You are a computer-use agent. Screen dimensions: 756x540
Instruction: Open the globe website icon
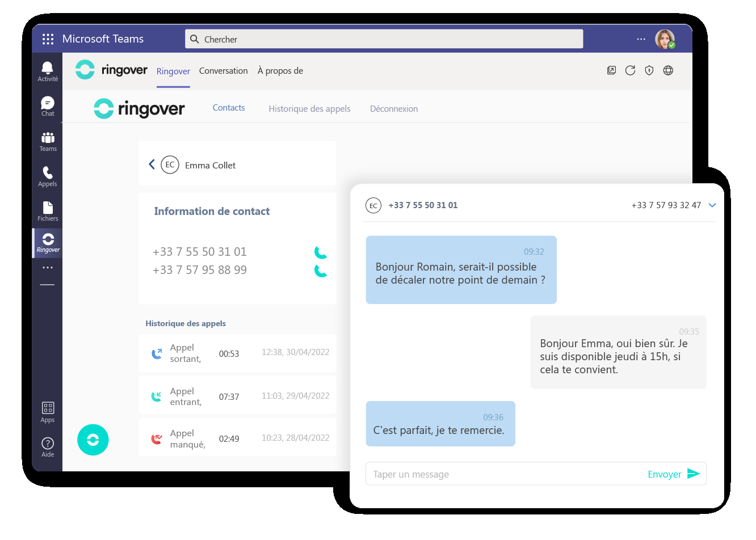668,70
